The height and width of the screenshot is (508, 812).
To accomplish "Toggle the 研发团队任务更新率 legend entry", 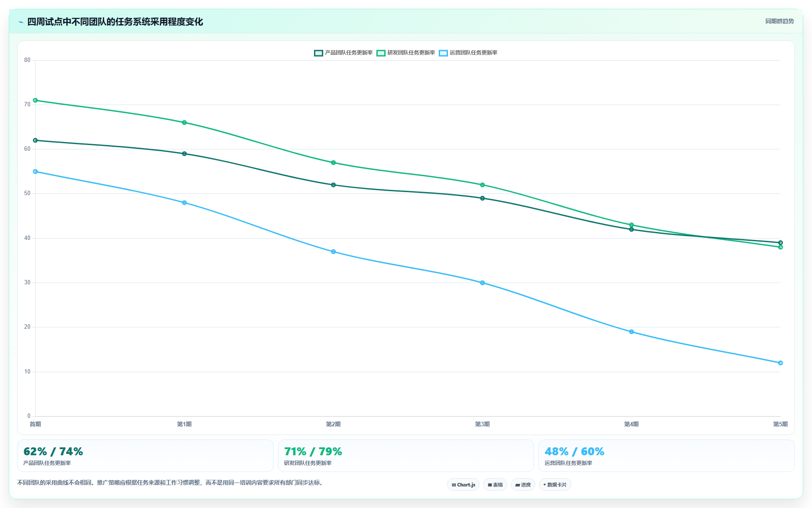I will click(406, 53).
